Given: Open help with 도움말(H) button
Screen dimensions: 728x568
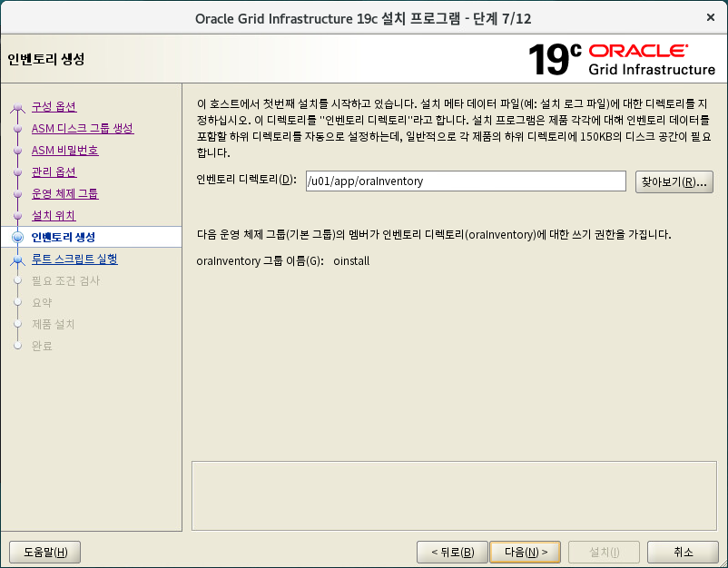Looking at the screenshot, I should tap(45, 553).
